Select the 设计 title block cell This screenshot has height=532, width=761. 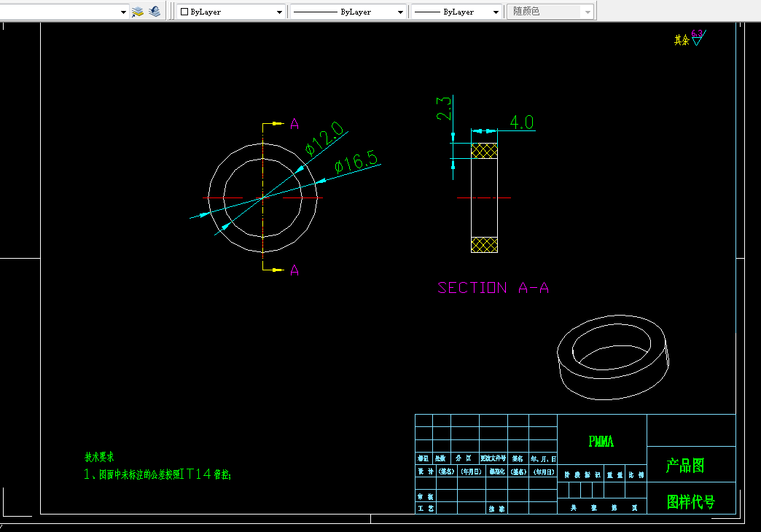(x=426, y=472)
